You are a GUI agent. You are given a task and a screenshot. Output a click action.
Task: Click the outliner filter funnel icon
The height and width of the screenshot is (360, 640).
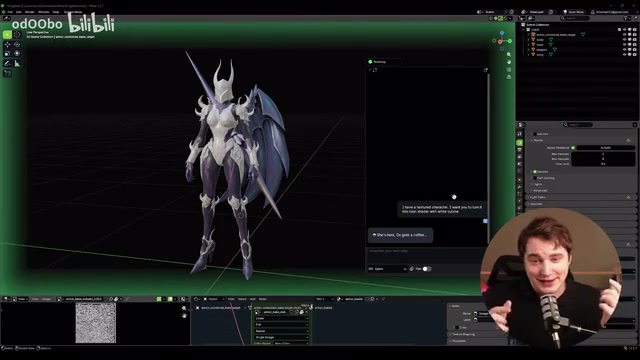(x=627, y=18)
